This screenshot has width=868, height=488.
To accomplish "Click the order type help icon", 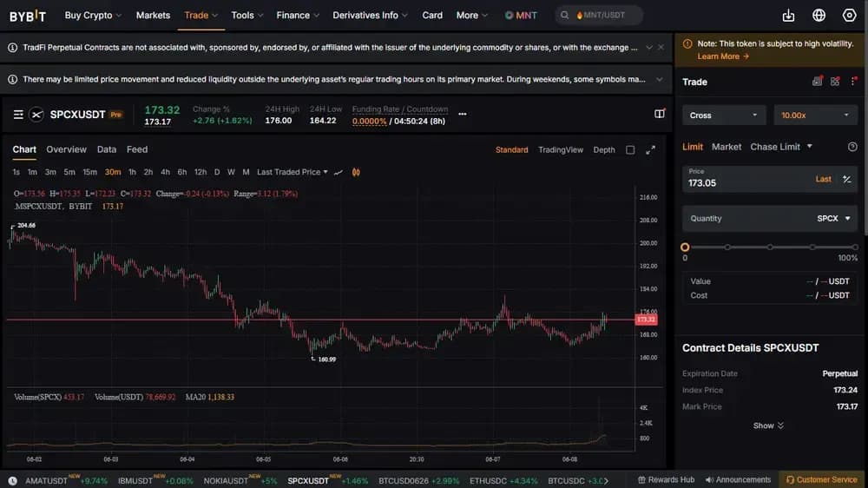I will tap(852, 147).
